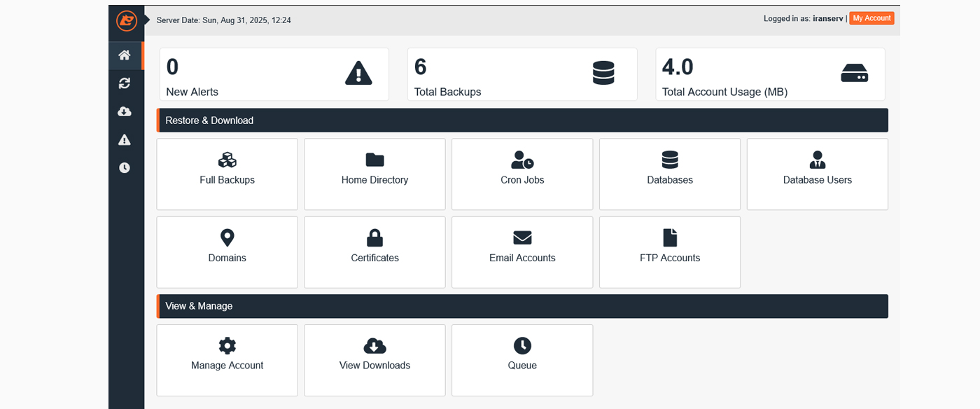The width and height of the screenshot is (980, 409).
Task: Open the Restore sidebar icon
Action: (125, 83)
